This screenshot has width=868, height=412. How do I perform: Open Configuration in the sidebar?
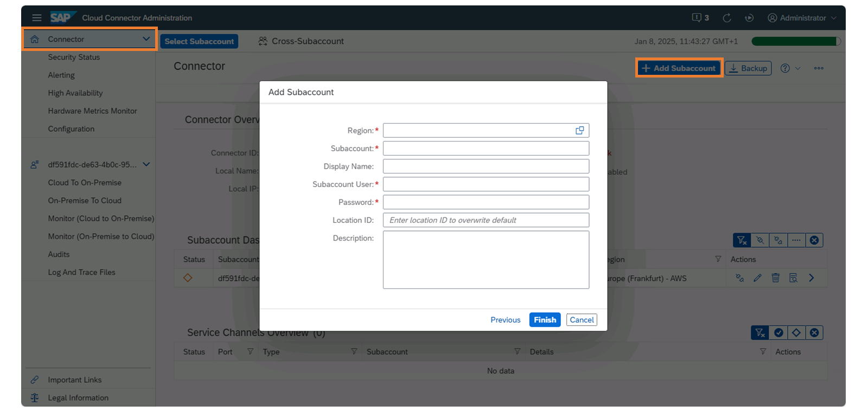[x=71, y=128]
